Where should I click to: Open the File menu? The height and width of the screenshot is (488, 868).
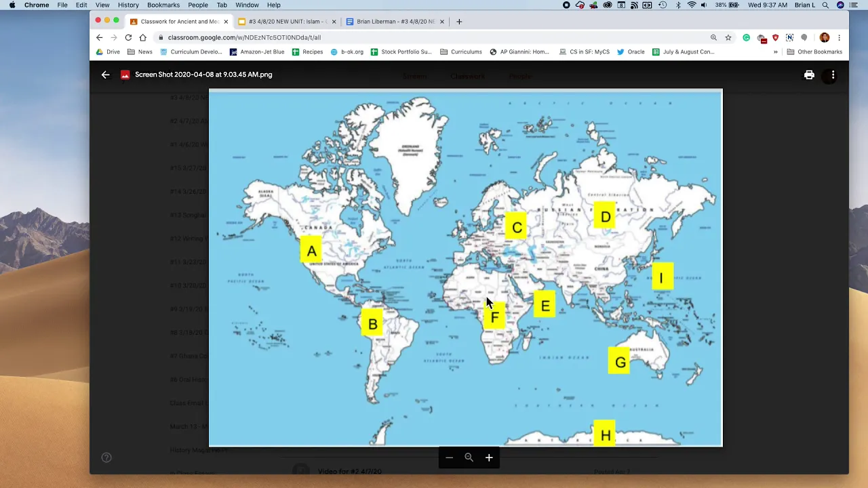[x=62, y=5]
